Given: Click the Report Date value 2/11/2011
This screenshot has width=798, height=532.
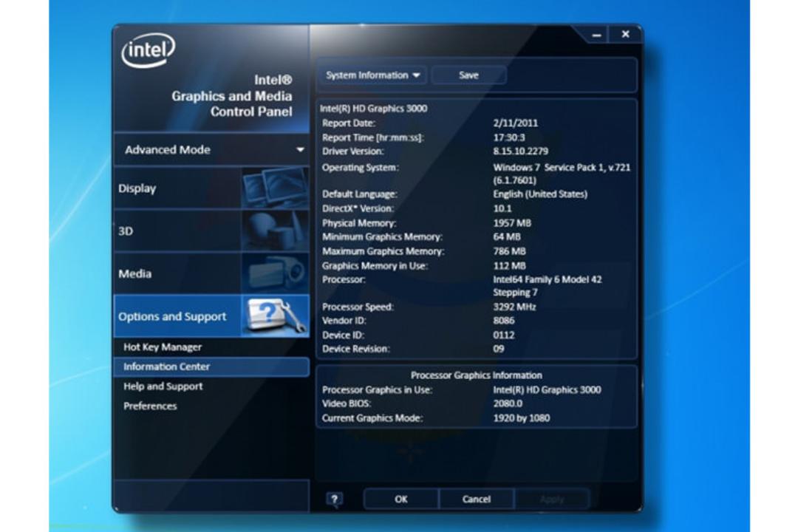Looking at the screenshot, I should [x=516, y=123].
